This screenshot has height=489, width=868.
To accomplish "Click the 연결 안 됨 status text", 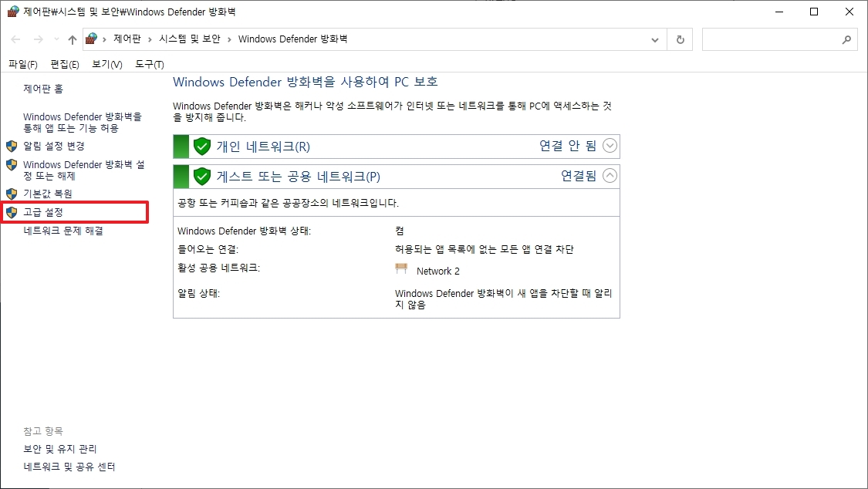I will [568, 146].
